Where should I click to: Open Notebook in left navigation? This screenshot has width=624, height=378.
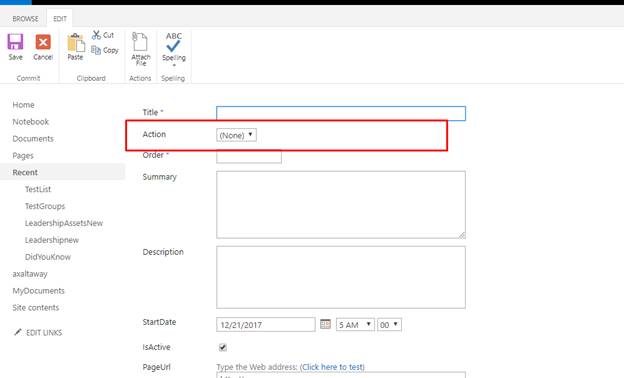(x=31, y=122)
